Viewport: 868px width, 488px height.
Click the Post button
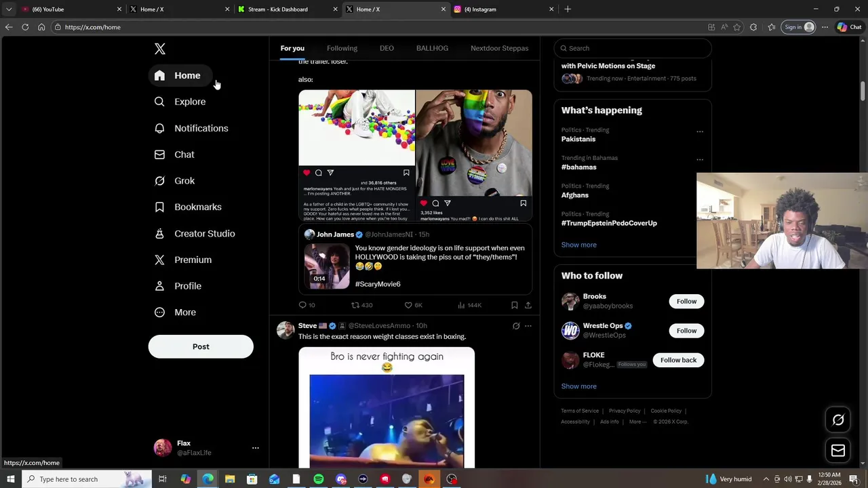click(201, 346)
